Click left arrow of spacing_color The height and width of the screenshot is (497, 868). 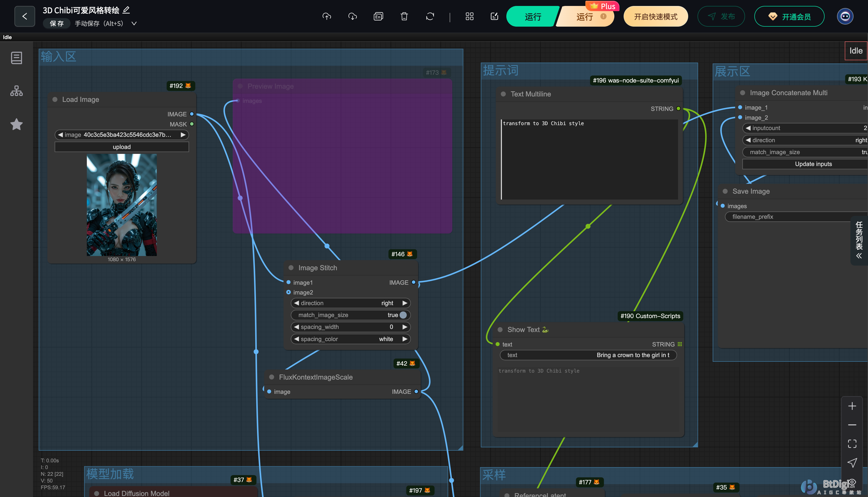(297, 338)
